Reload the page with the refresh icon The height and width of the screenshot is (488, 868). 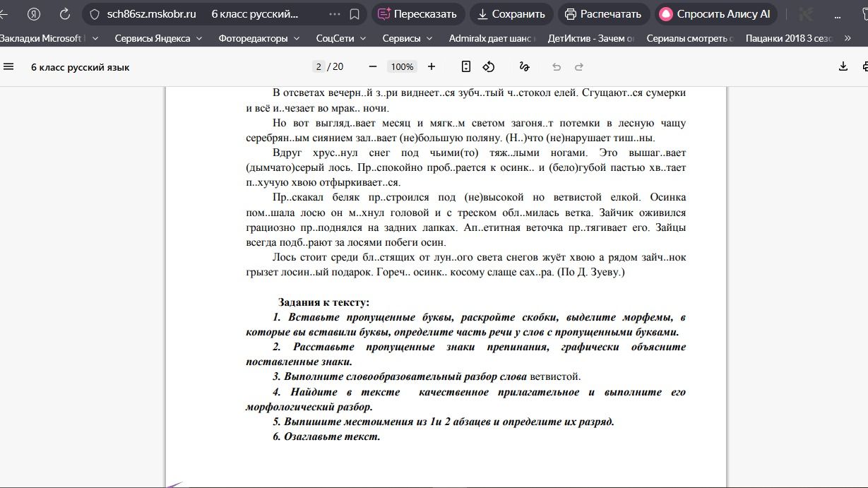coord(65,14)
